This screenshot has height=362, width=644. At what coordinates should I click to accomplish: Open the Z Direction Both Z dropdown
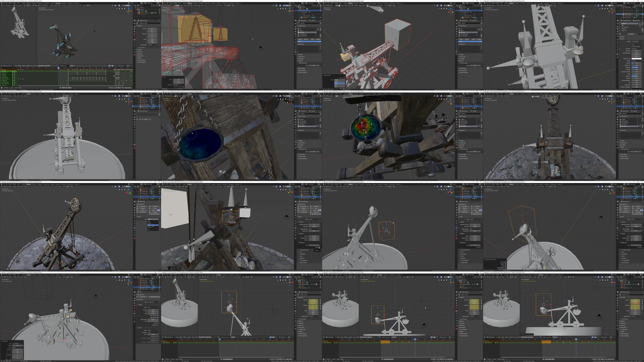pos(153,332)
